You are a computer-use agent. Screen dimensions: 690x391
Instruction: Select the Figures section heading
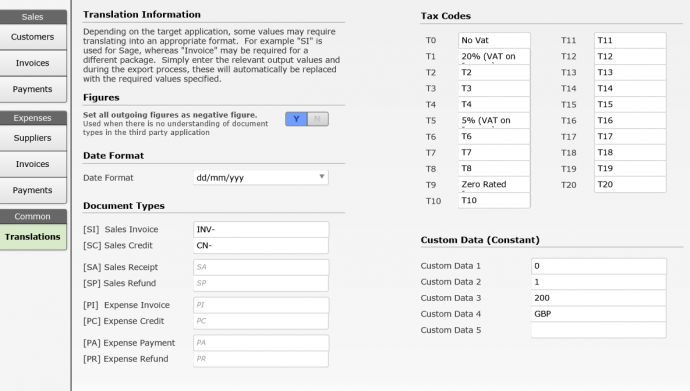tap(101, 98)
